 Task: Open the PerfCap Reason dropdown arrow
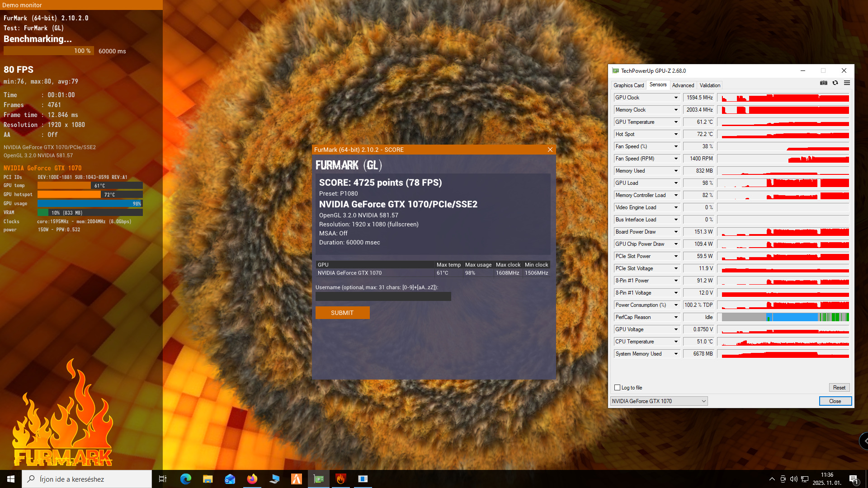pos(676,317)
